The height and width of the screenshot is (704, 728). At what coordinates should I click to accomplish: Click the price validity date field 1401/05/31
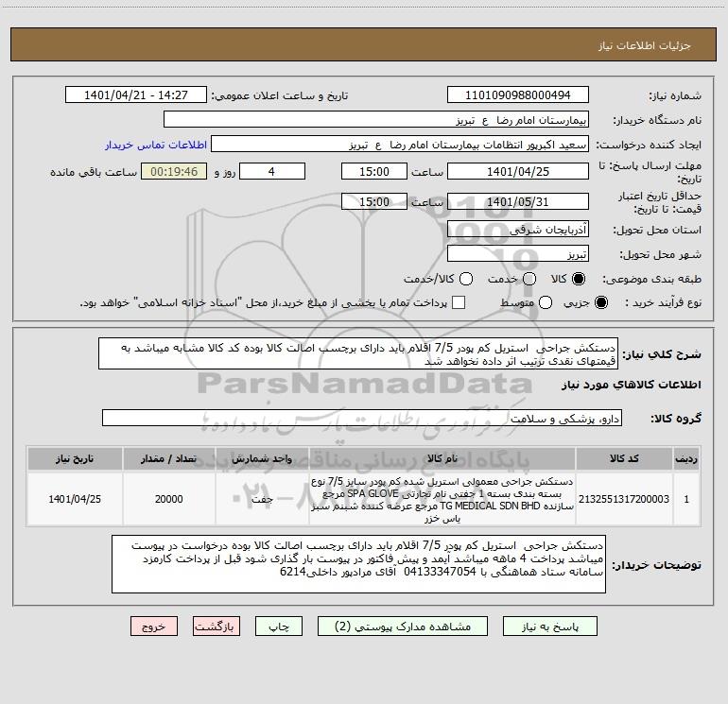[x=518, y=201]
